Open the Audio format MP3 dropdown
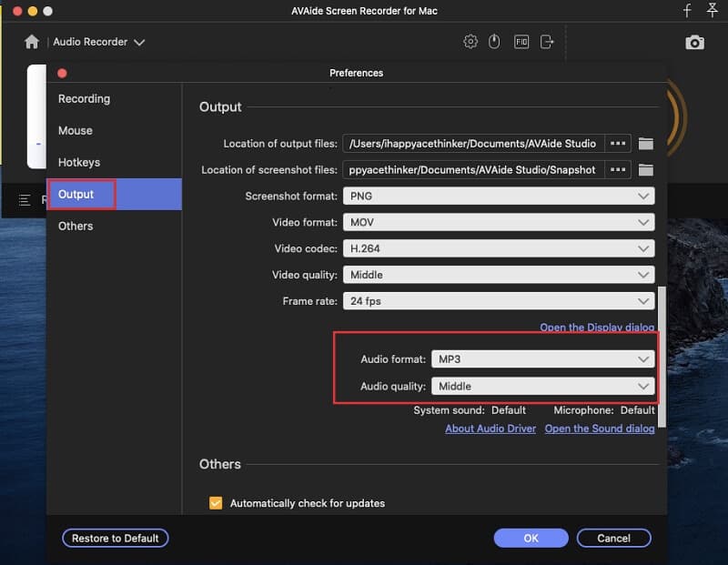The image size is (728, 565). point(542,358)
